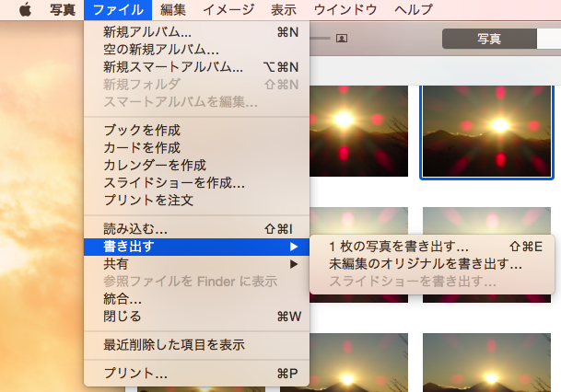
Task: Choose 閉じる menu item
Action: coord(196,317)
